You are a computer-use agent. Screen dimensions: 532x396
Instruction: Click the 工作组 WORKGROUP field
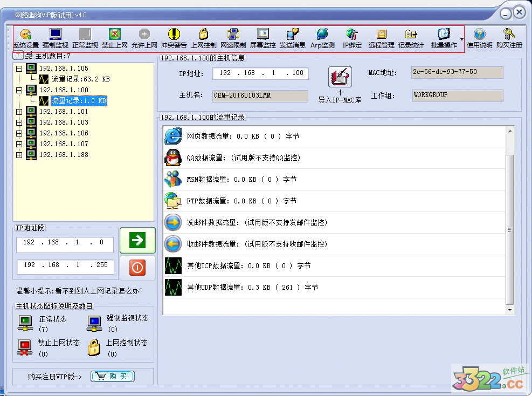458,95
